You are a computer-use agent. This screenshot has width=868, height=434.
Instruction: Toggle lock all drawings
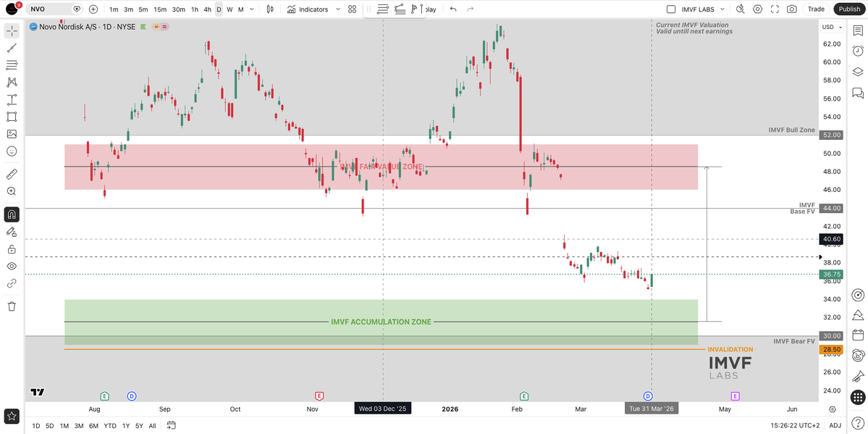pos(12,249)
